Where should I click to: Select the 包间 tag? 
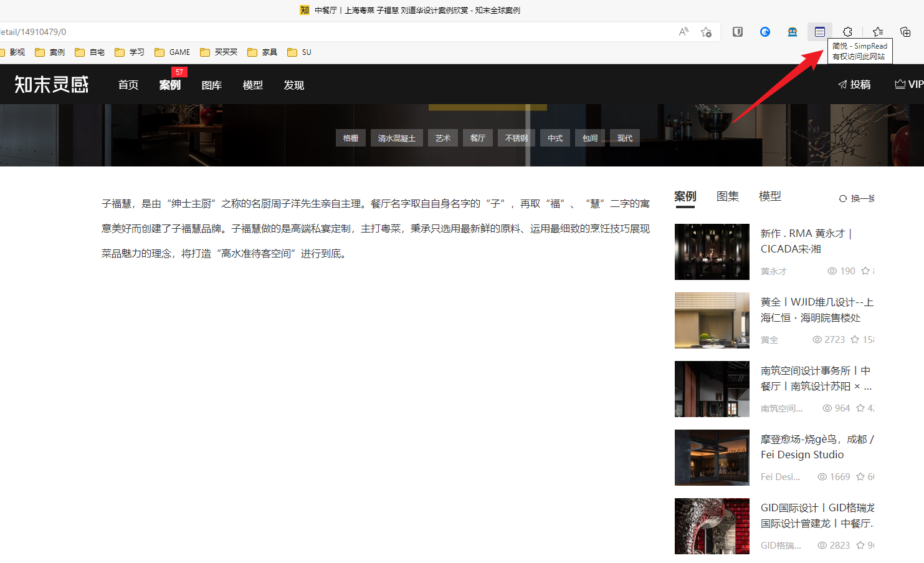(590, 138)
